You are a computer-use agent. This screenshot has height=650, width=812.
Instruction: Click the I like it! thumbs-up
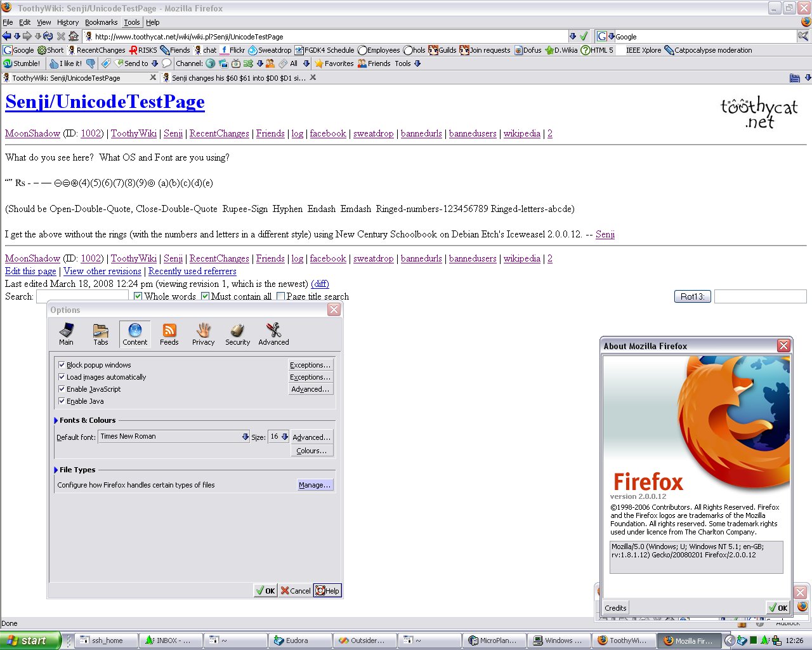[65, 63]
